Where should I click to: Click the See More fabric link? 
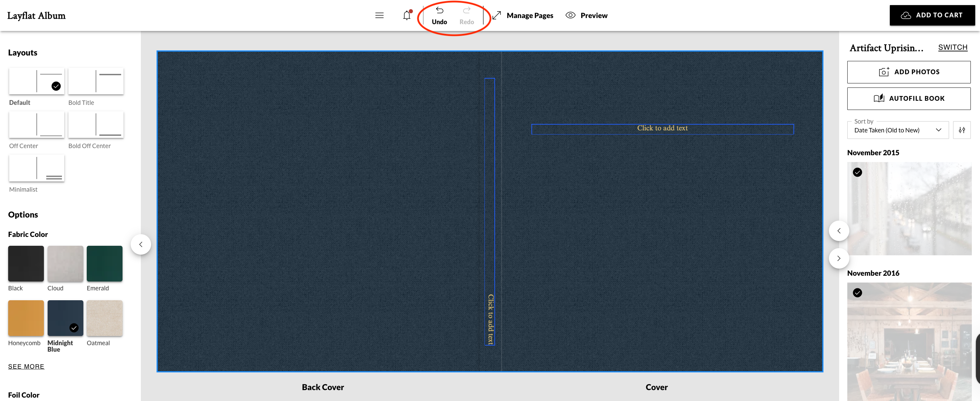pos(26,366)
